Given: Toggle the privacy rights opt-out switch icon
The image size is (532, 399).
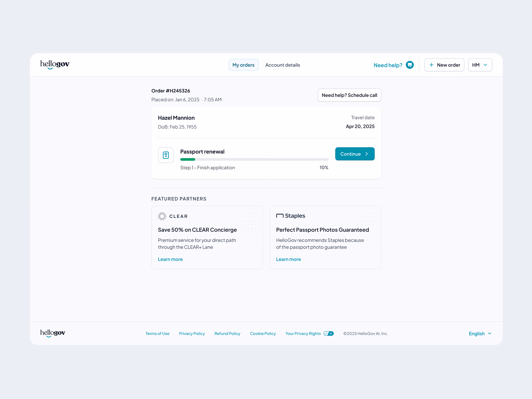Looking at the screenshot, I should tap(329, 334).
